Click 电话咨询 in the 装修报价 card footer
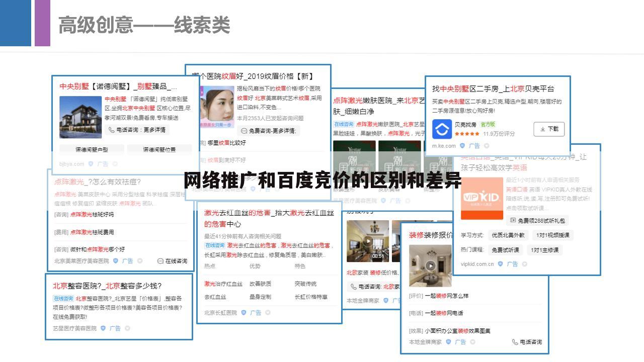The width and height of the screenshot is (644, 362). [x=527, y=342]
